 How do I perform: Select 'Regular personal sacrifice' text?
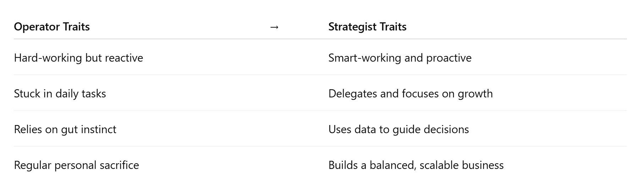pyautogui.click(x=76, y=165)
